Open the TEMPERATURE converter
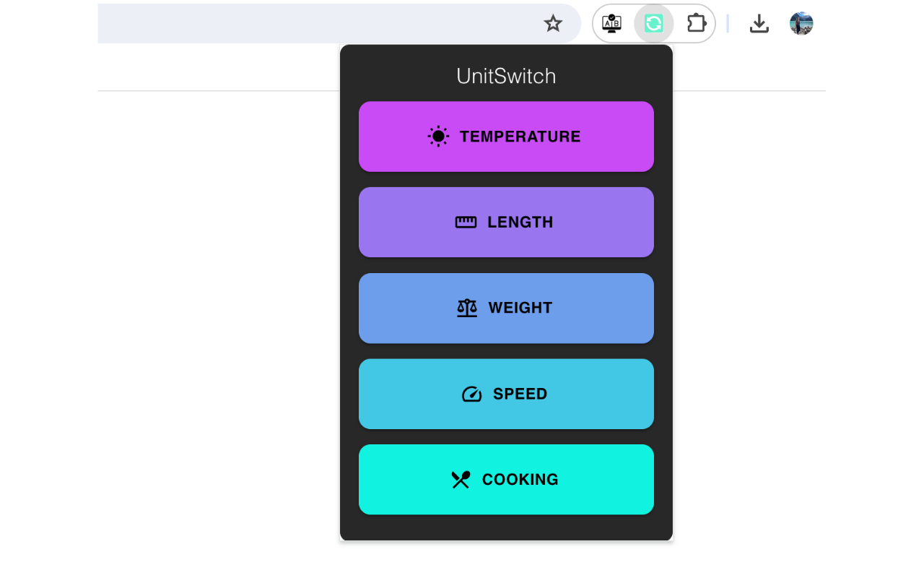 coord(506,136)
